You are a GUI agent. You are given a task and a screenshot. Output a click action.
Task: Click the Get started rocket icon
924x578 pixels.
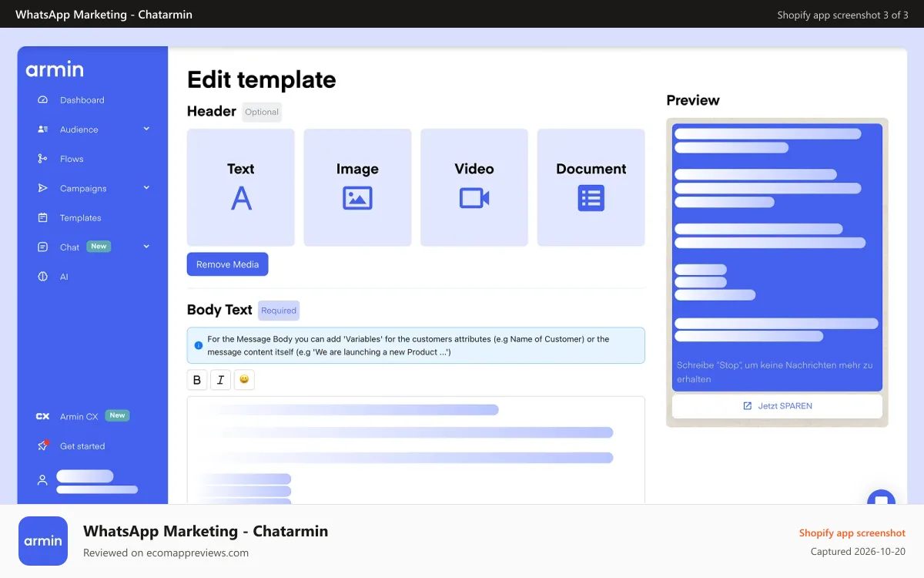click(43, 445)
